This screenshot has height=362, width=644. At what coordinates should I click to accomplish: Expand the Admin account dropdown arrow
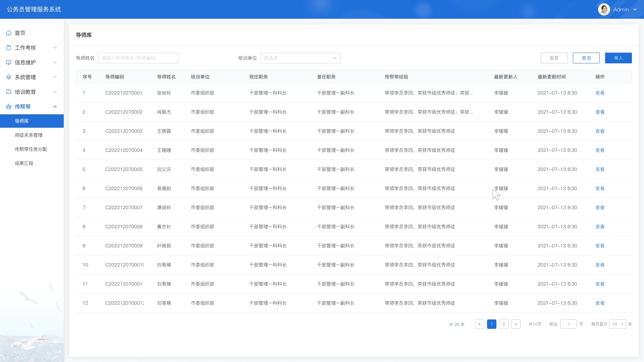tap(635, 9)
